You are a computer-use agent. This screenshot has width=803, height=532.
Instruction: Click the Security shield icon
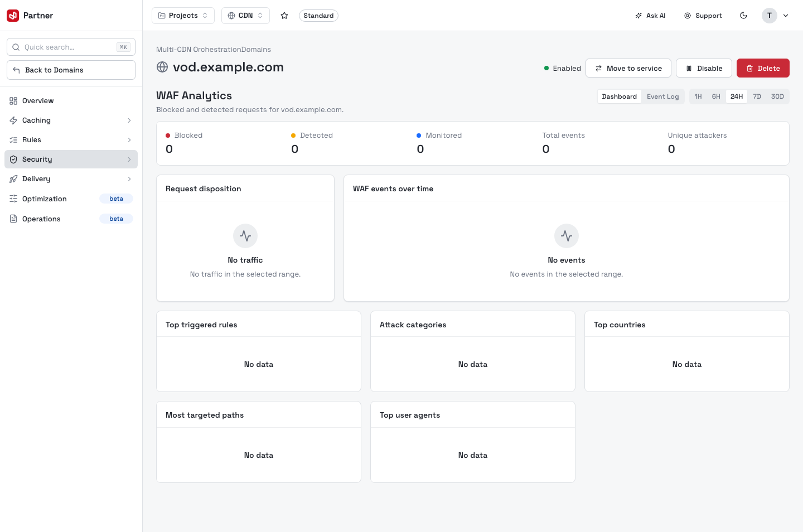pos(13,159)
